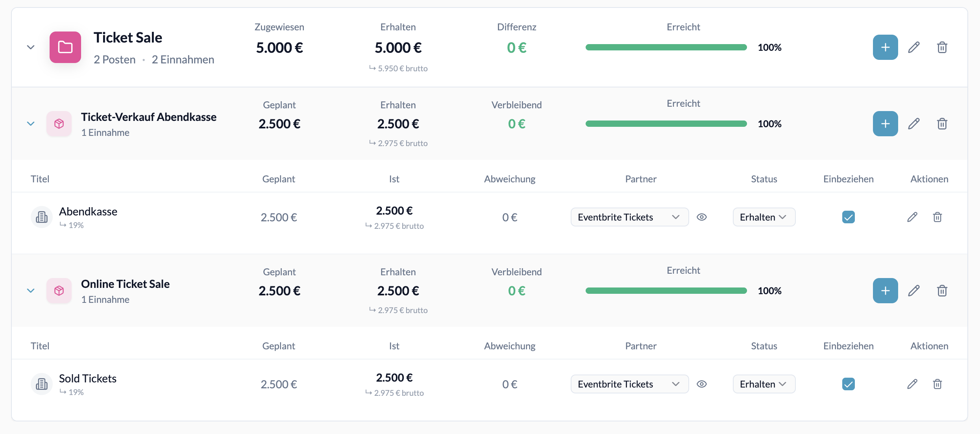The image size is (980, 434).
Task: Collapse the Ticket Sale group chevron
Action: pyautogui.click(x=31, y=47)
